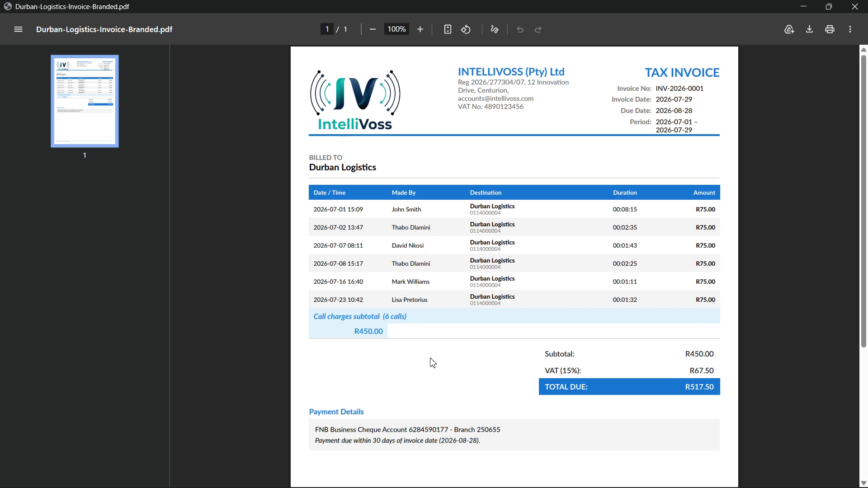Click the 'Subtotal:' label
The image size is (868, 488).
click(559, 354)
